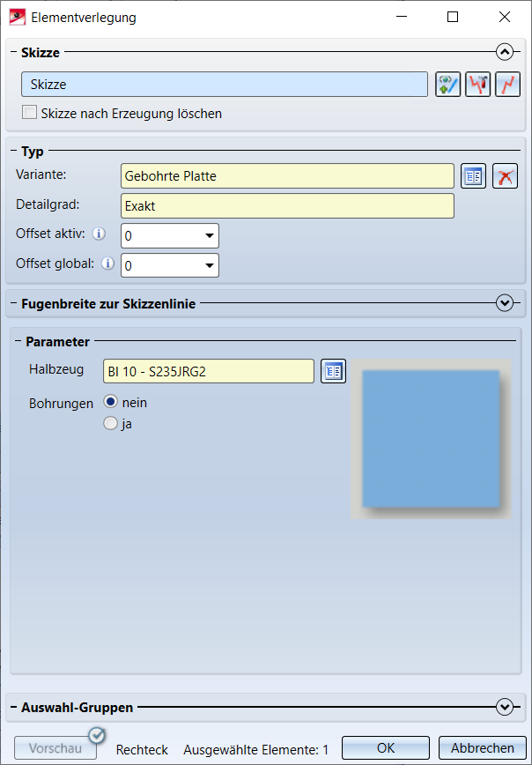Expand the Auswahl-Gruppen section chevron
This screenshot has height=765, width=532.
point(505,707)
